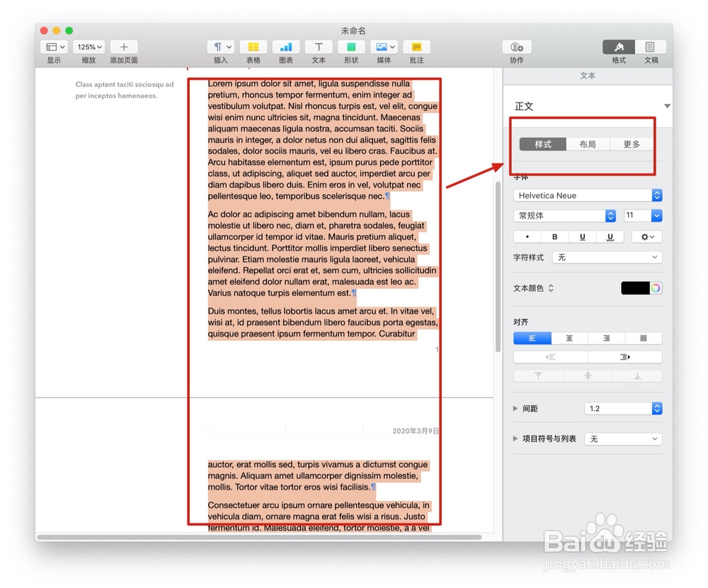Viewport: 708px width, 588px height.
Task: Align text left
Action: (x=532, y=338)
